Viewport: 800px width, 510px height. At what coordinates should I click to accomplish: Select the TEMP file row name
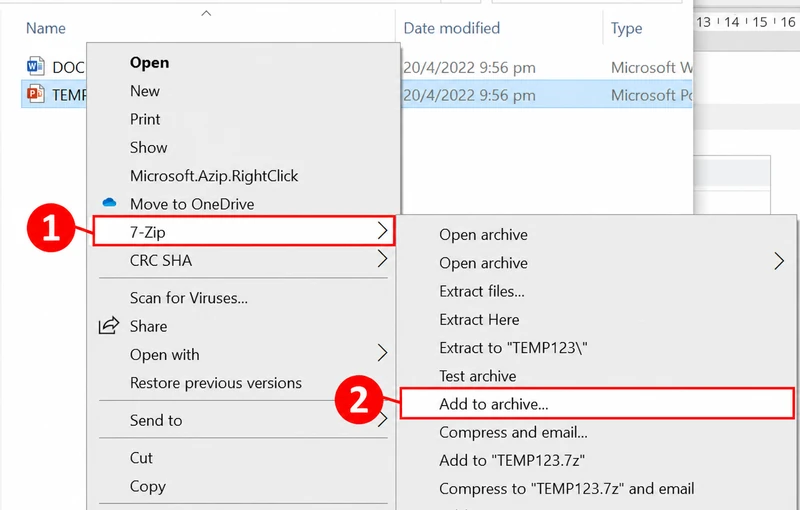(69, 95)
